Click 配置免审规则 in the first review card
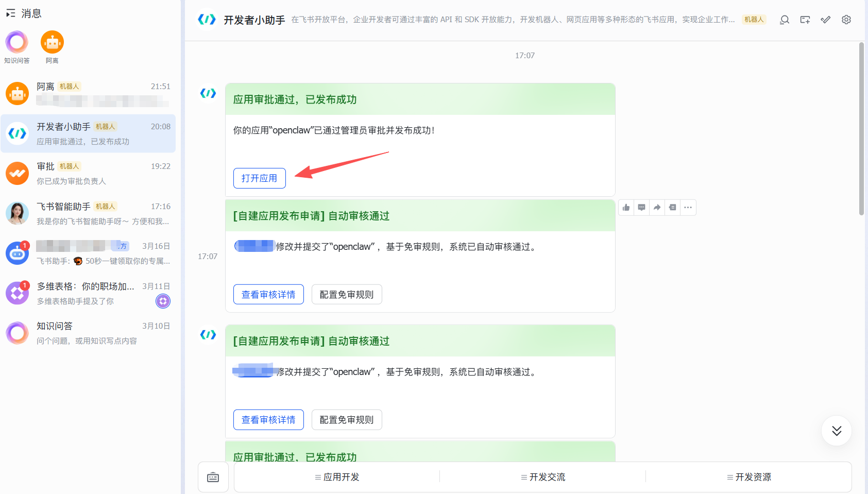This screenshot has height=494, width=868. pyautogui.click(x=347, y=295)
